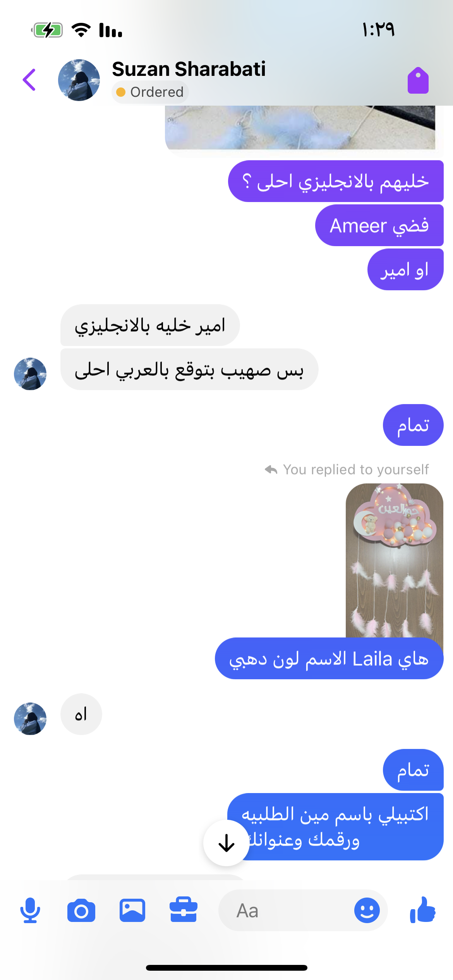453x980 pixels.
Task: Select the Laila gold name message bubble
Action: click(x=329, y=659)
